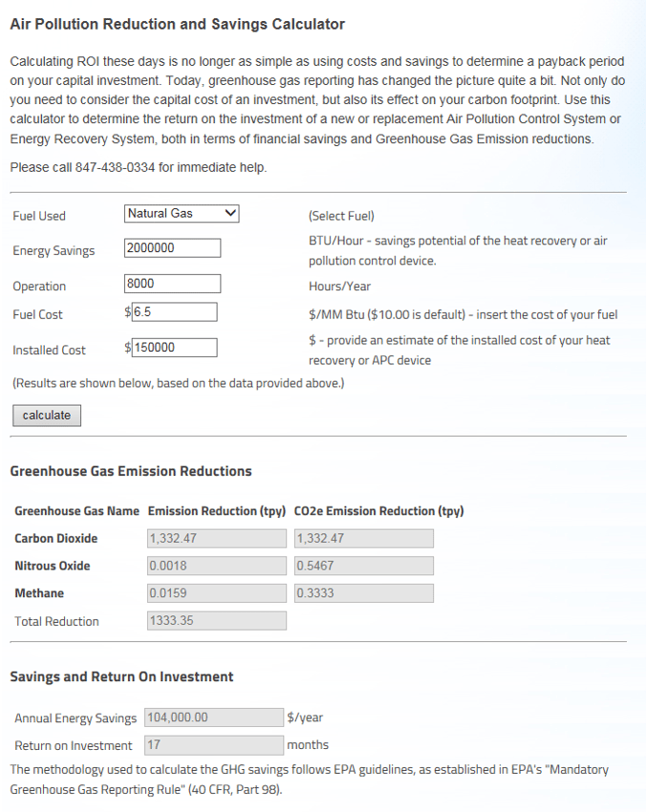Select Carbon Dioxide emission reduction field
The width and height of the screenshot is (646, 812).
point(217,539)
